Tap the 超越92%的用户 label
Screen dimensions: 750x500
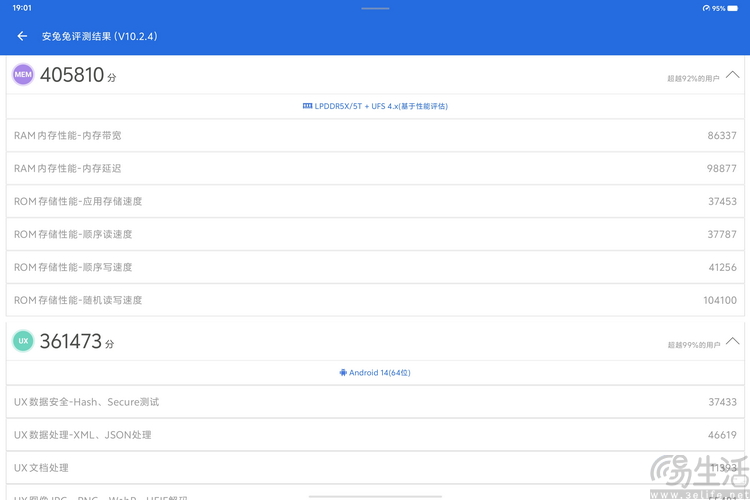click(x=693, y=78)
